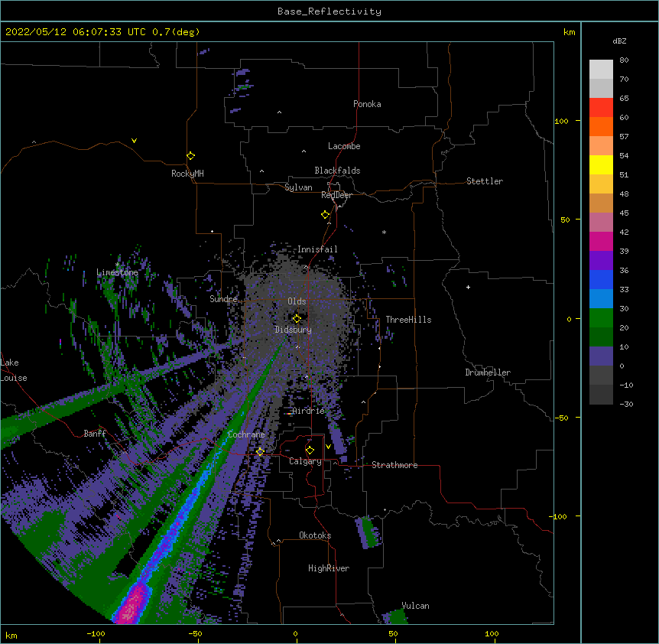Click the HighRiver label

(329, 568)
